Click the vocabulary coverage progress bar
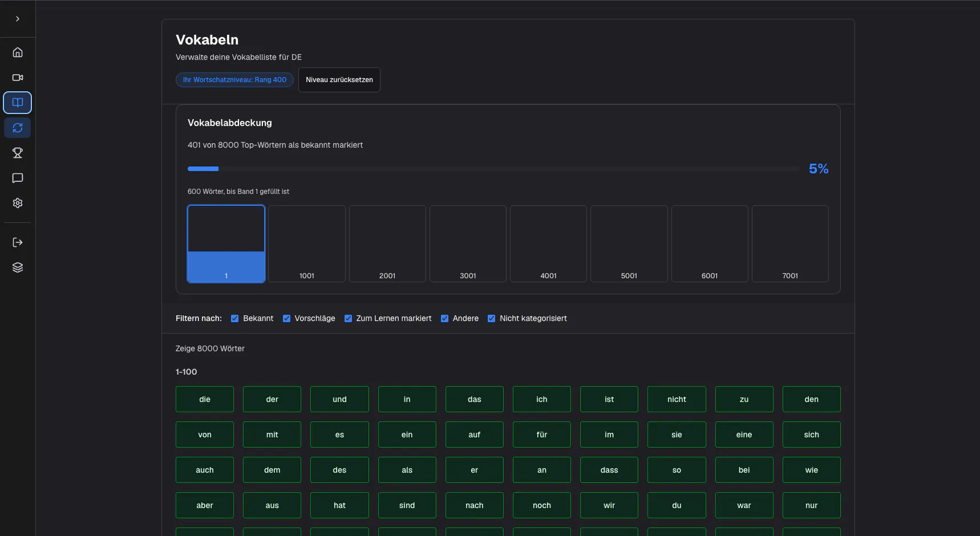The height and width of the screenshot is (536, 980). pyautogui.click(x=493, y=169)
